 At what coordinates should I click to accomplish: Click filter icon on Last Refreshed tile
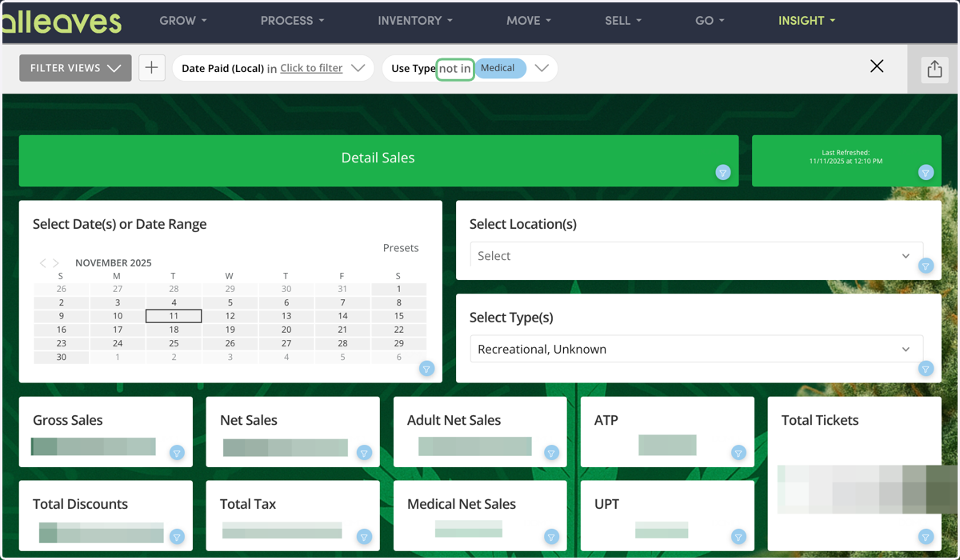point(926,173)
